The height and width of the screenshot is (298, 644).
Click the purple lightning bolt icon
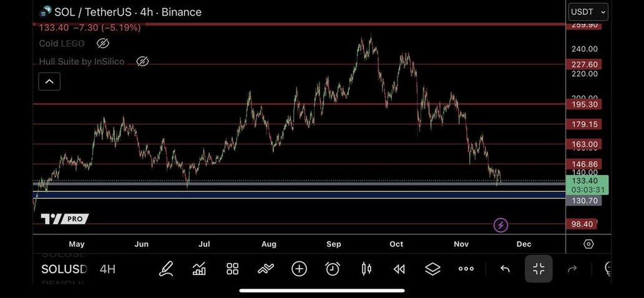pos(500,225)
